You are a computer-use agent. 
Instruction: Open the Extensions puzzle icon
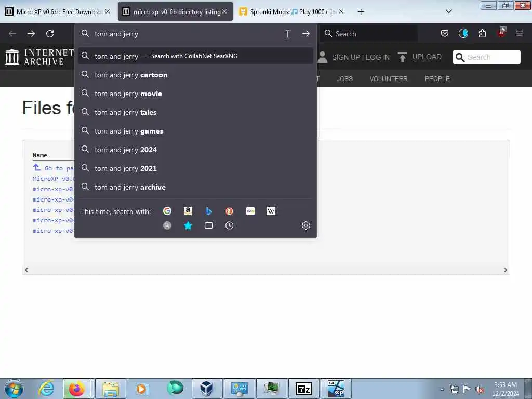[x=482, y=33]
